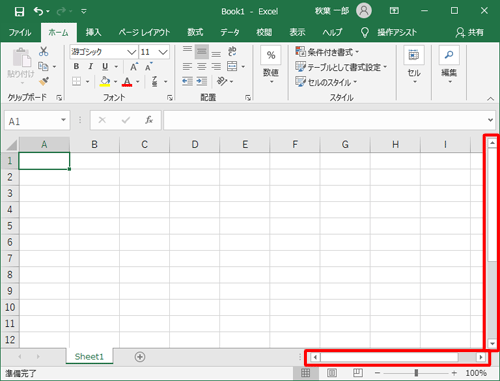
Task: Open 条件付き書式 menu
Action: point(327,52)
